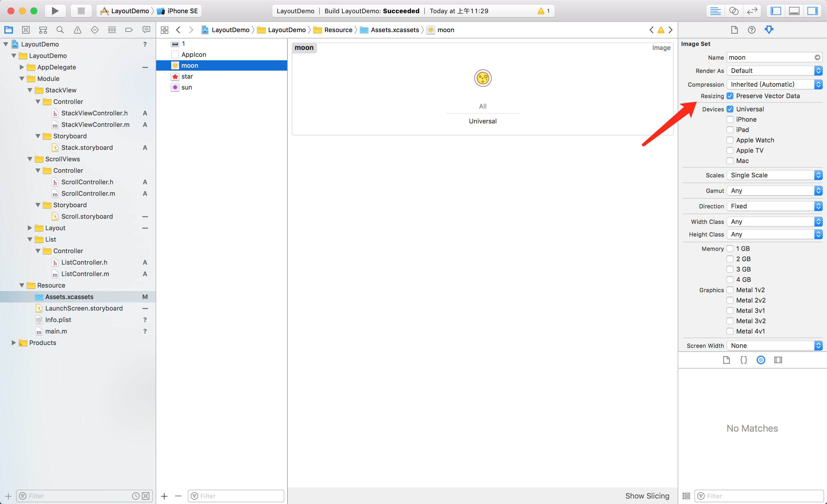Show the Object library icon
Viewport: 827px width, 504px height.
[761, 360]
